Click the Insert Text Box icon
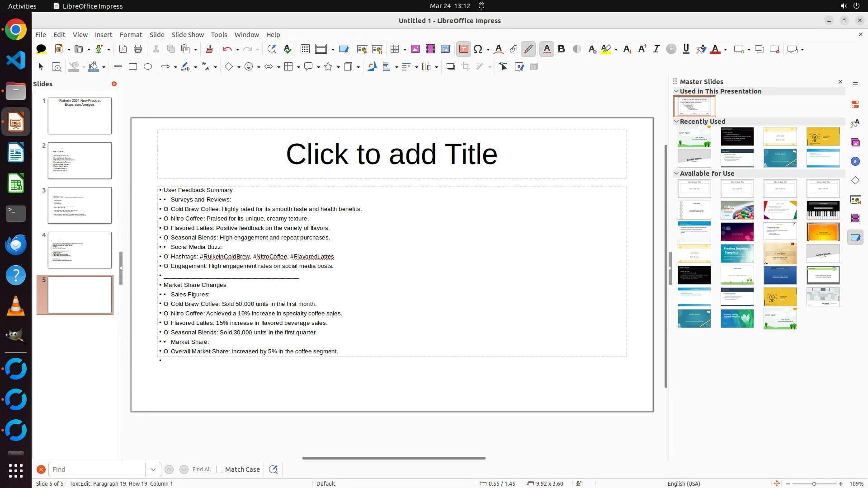The height and width of the screenshot is (488, 868). [463, 49]
